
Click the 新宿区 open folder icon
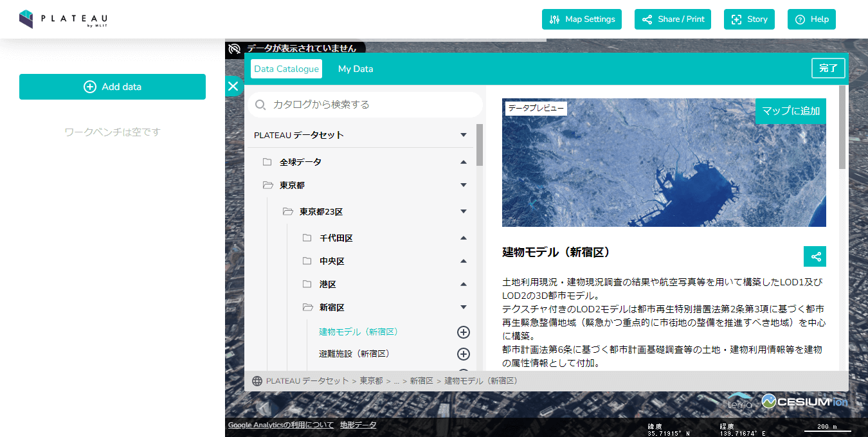coord(308,307)
